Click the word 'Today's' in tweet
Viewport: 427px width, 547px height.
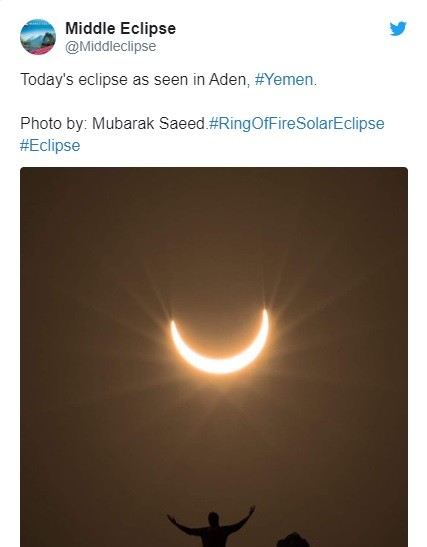tap(47, 80)
